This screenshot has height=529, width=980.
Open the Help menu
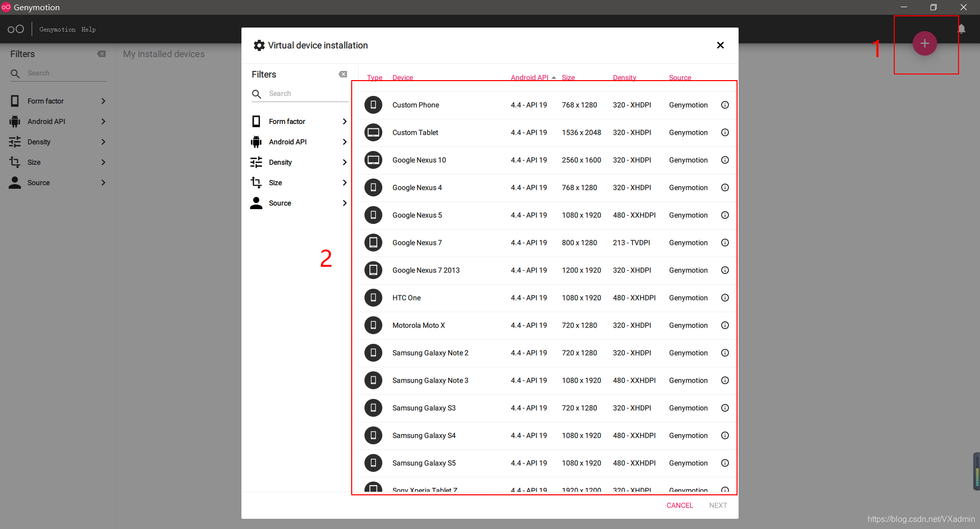pyautogui.click(x=88, y=30)
